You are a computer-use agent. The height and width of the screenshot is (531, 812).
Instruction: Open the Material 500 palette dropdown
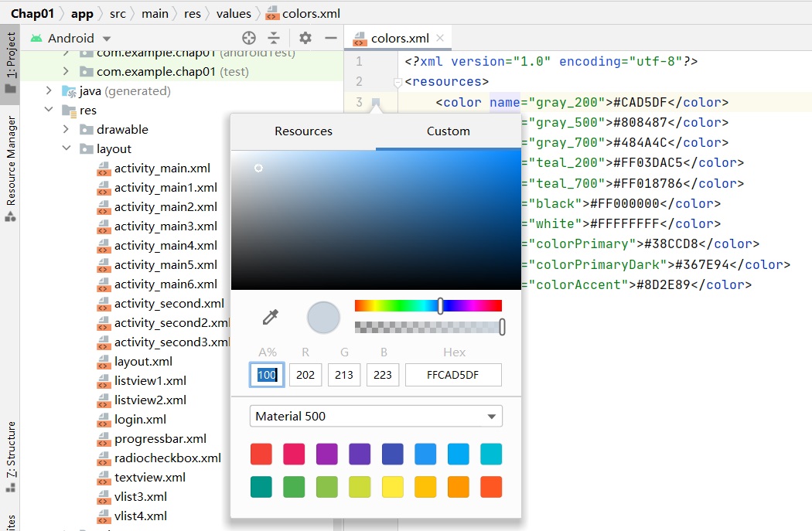(490, 417)
